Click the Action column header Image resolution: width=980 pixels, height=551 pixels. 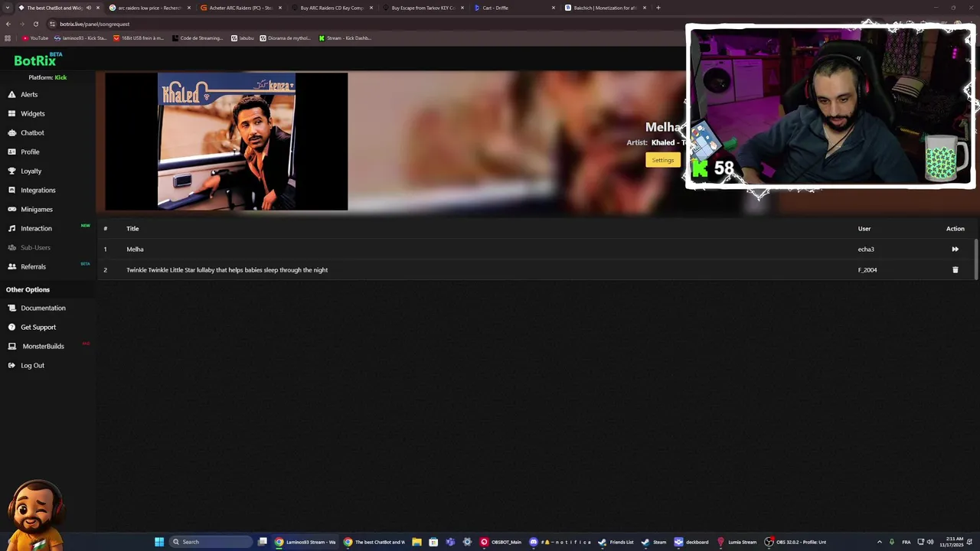955,228
